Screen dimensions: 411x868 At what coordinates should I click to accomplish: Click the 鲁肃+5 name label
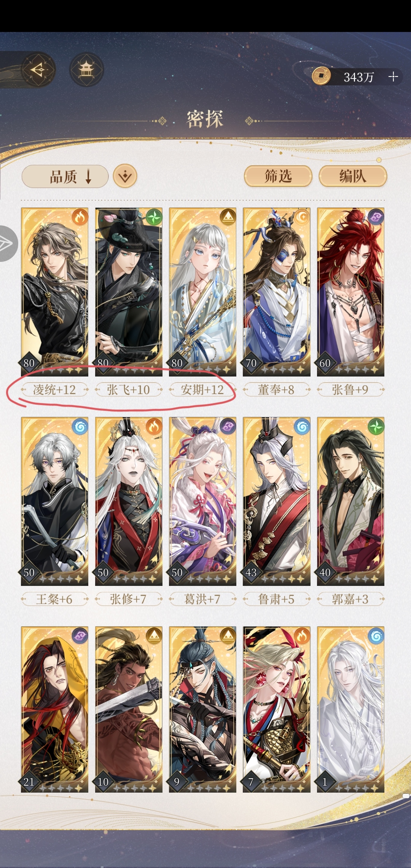(276, 599)
